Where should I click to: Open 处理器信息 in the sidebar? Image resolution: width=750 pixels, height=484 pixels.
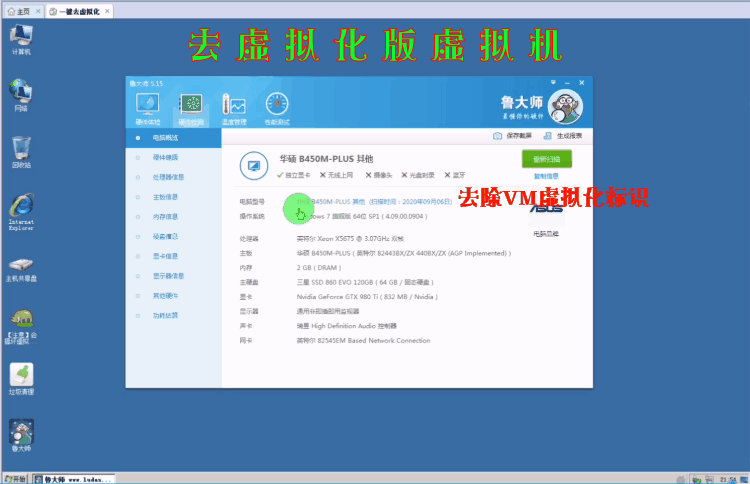click(x=168, y=177)
